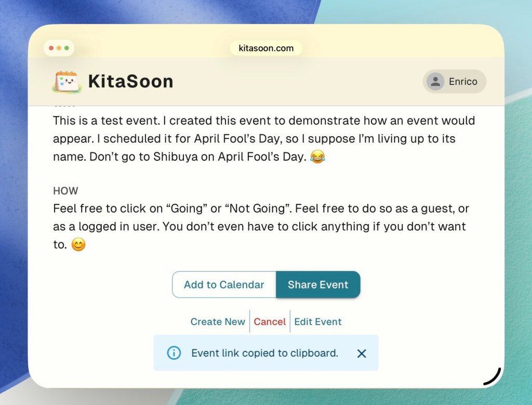Click the "Event link copied to clipboard" message
The image size is (532, 405).
(264, 353)
